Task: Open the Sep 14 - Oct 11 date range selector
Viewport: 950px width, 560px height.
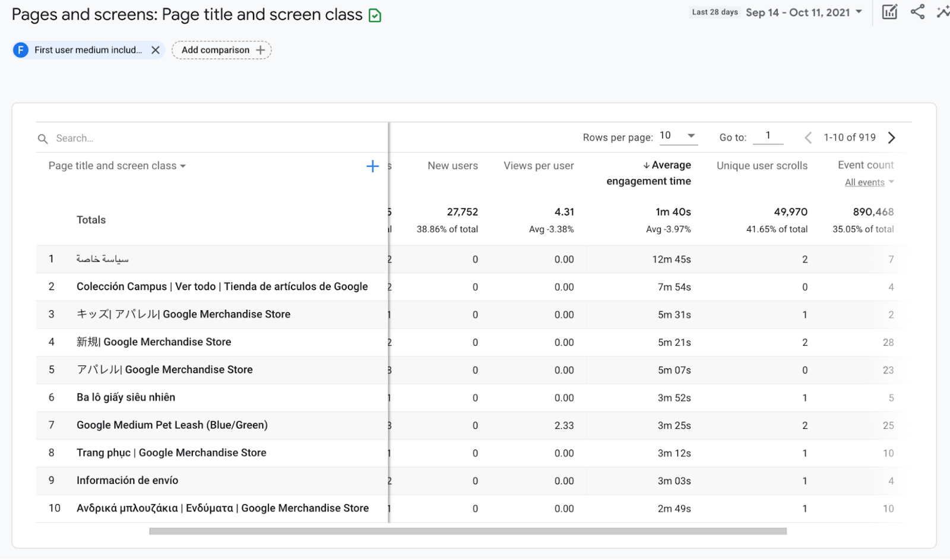Action: tap(803, 12)
